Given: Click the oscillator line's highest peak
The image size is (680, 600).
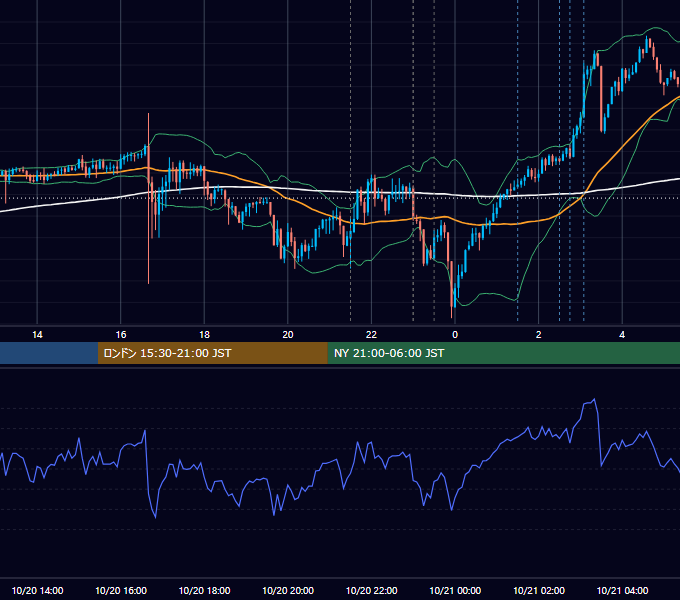Looking at the screenshot, I should 594,399.
